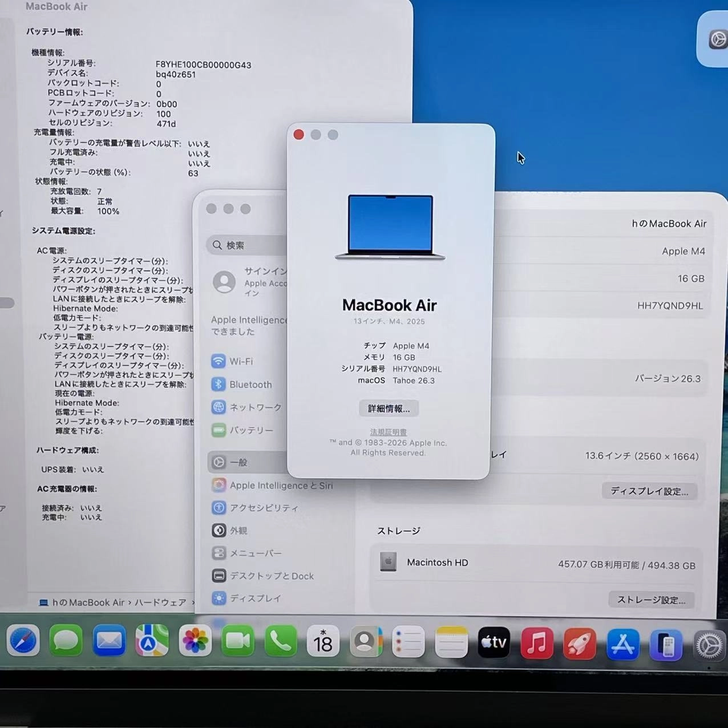Open Bluetooth settings in the sidebar
The height and width of the screenshot is (728, 728).
[250, 384]
